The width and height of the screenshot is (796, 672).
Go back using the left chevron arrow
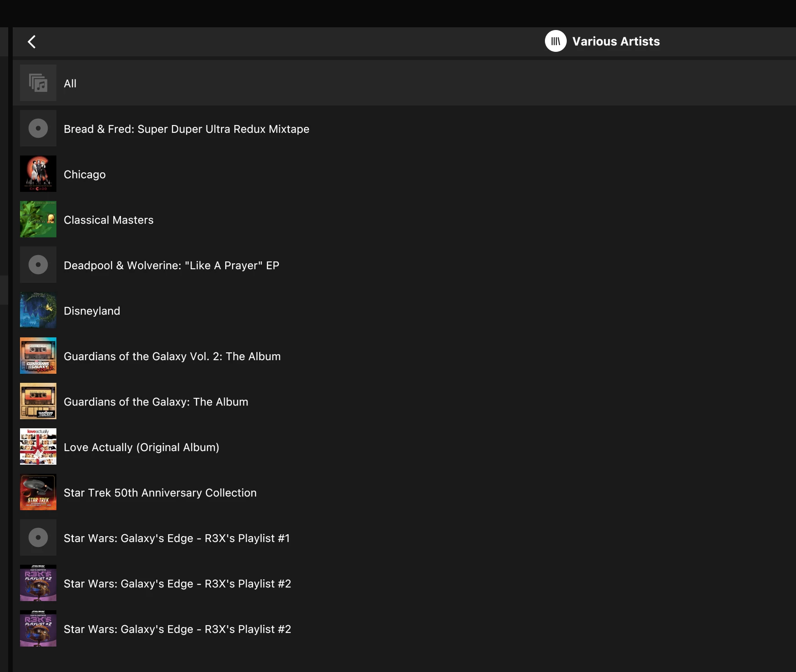(x=32, y=42)
